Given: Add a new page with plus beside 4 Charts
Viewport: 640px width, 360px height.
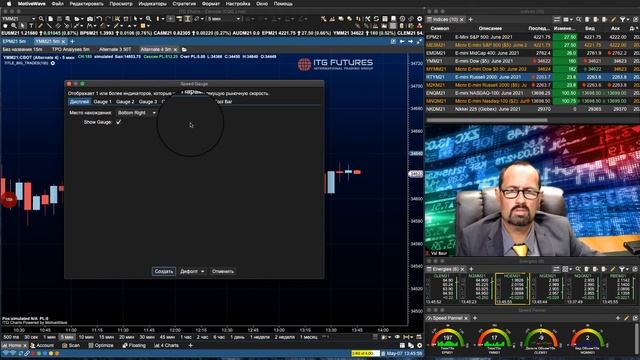Looking at the screenshot, I should click(190, 345).
